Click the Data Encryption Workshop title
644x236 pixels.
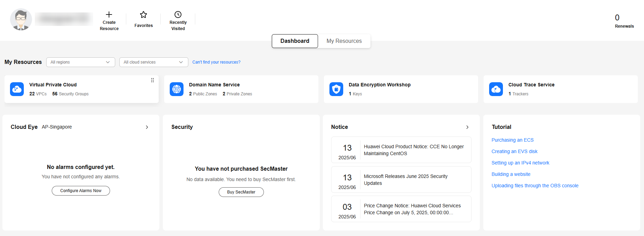380,85
